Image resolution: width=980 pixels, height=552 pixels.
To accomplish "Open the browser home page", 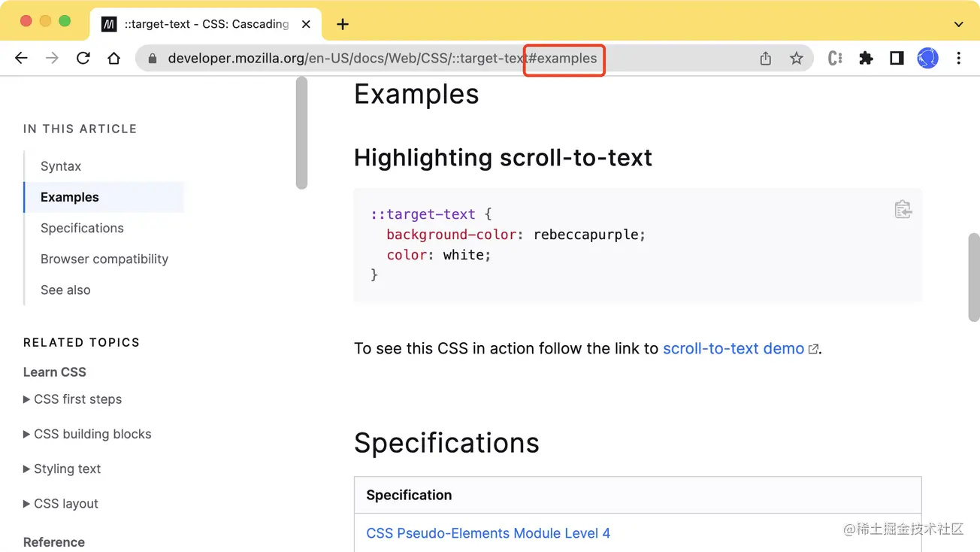I will pyautogui.click(x=113, y=58).
